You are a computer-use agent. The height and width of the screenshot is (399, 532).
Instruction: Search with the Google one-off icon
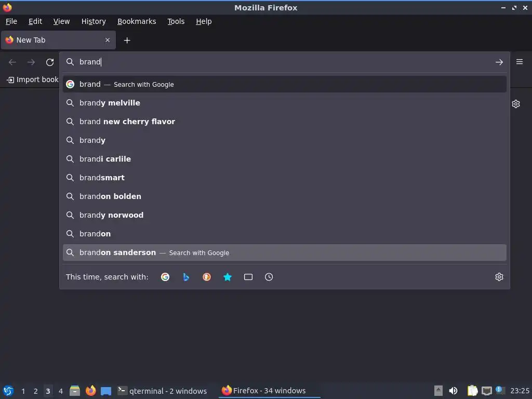point(165,277)
